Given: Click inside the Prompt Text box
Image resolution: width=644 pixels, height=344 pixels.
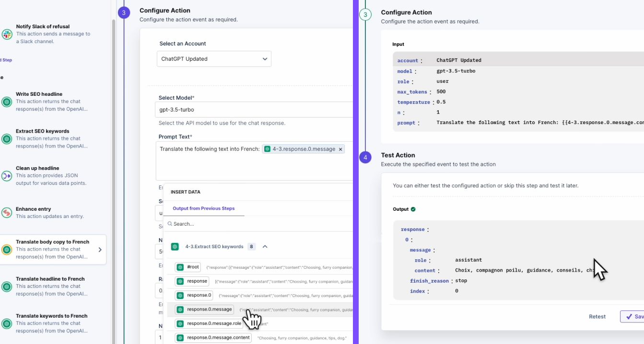Looking at the screenshot, I should click(x=255, y=161).
